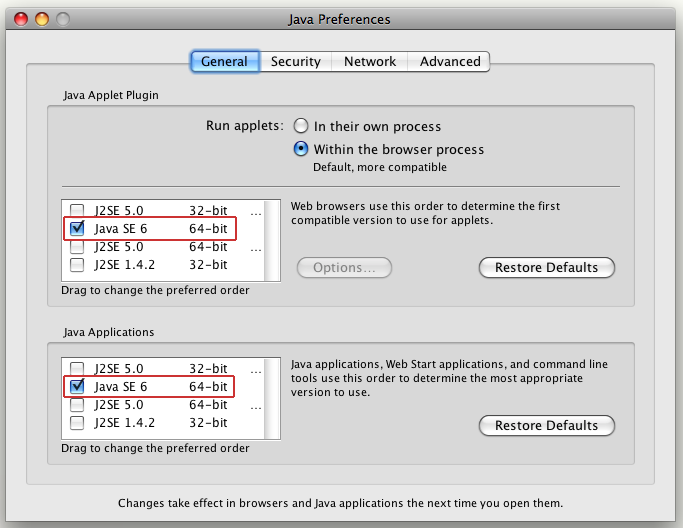Click the "Java Applet Plugin" section label
The width and height of the screenshot is (683, 528).
pyautogui.click(x=111, y=95)
